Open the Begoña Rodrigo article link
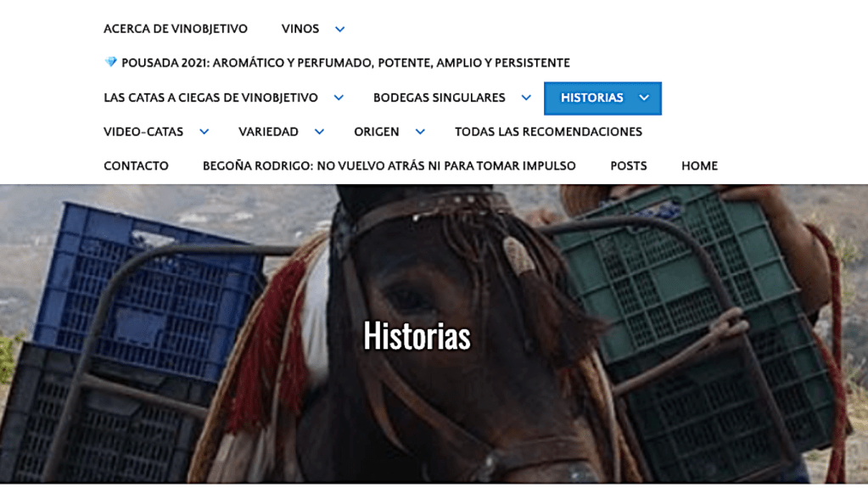This screenshot has height=488, width=868. coord(389,166)
